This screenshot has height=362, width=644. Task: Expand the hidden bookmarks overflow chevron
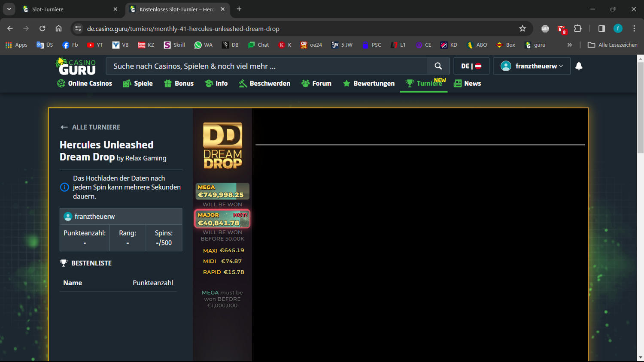pyautogui.click(x=570, y=45)
